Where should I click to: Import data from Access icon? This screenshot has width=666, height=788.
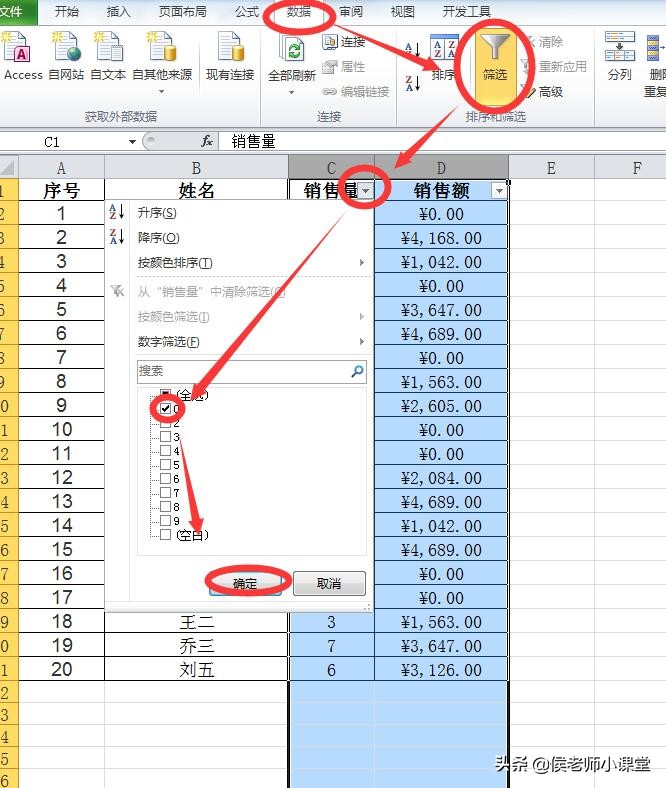pos(16,47)
